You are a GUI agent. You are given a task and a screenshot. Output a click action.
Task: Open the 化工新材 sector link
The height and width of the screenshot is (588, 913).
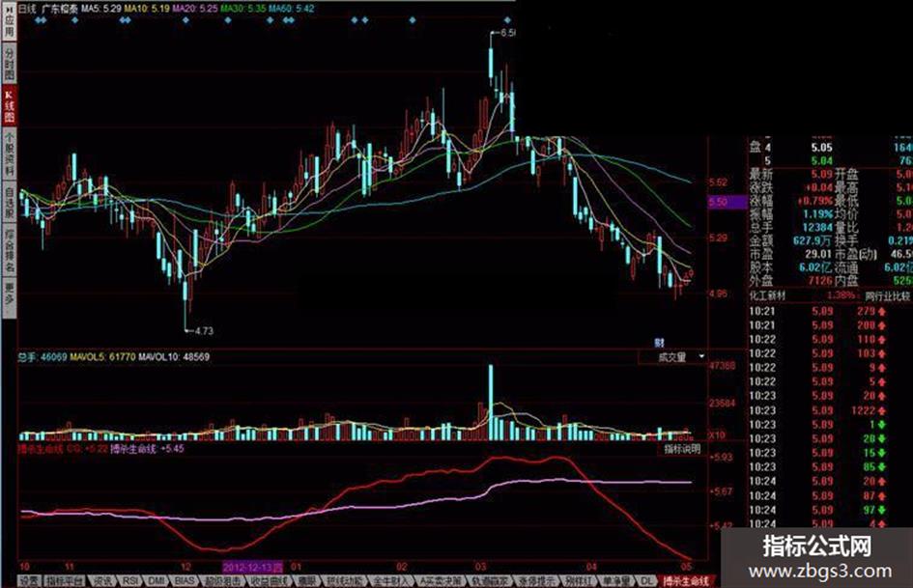767,295
